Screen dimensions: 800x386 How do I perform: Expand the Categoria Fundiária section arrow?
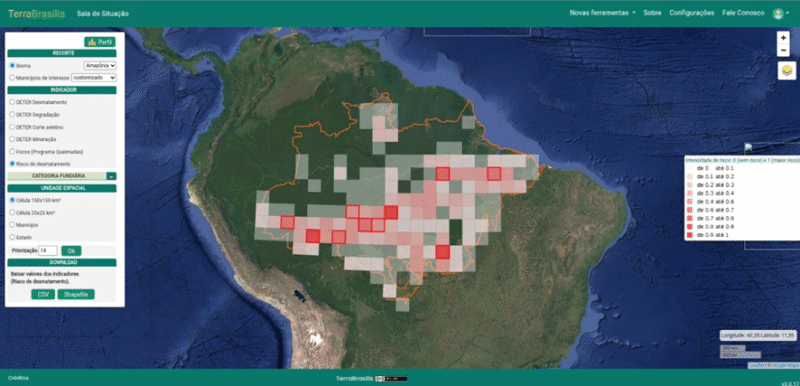coord(111,176)
